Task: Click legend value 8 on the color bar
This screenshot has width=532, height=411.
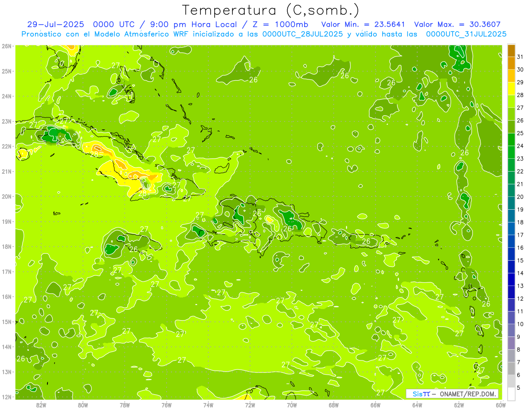Action: point(519,349)
